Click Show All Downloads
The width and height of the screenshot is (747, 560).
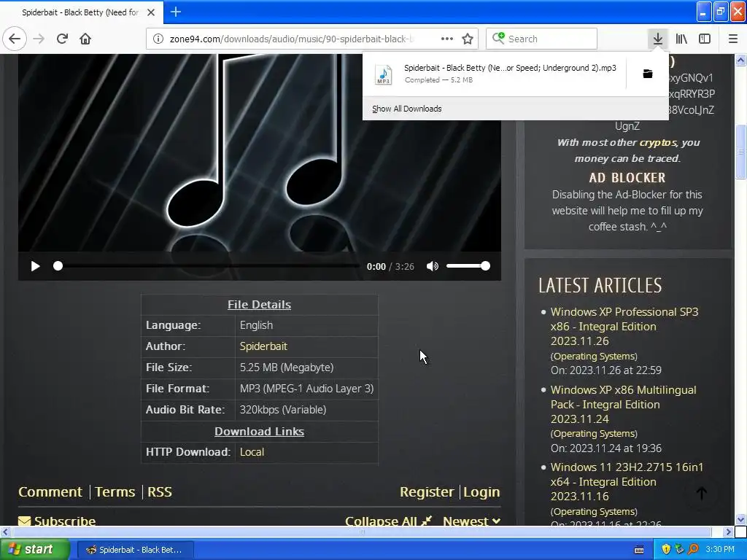pos(407,109)
